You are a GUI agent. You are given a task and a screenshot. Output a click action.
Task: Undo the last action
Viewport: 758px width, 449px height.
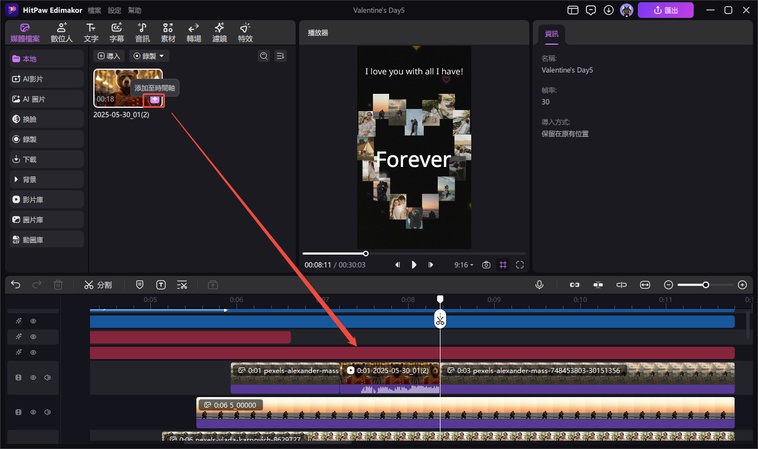[16, 285]
